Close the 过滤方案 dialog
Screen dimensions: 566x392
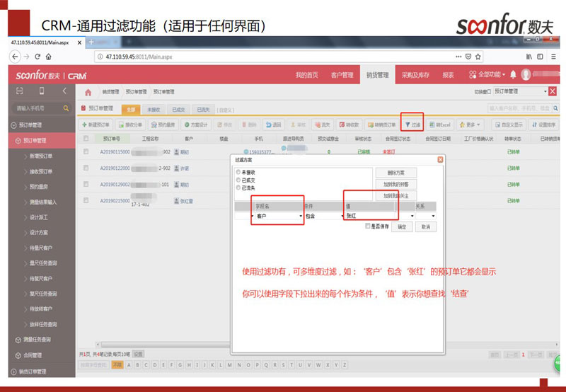[440, 160]
